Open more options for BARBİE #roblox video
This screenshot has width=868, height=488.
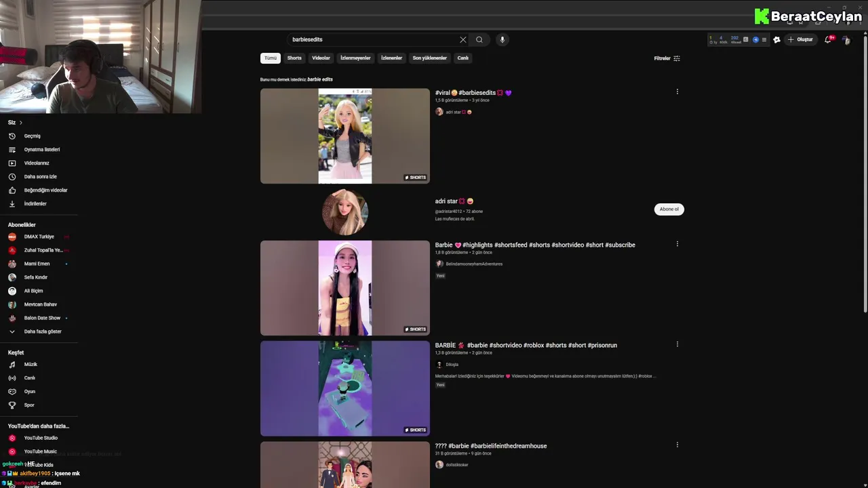pos(677,344)
